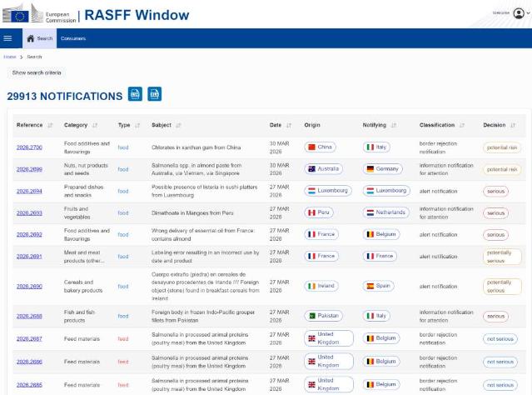This screenshot has width=532, height=395.
Task: Open the Welcome user dropdown arrow
Action: 528,13
